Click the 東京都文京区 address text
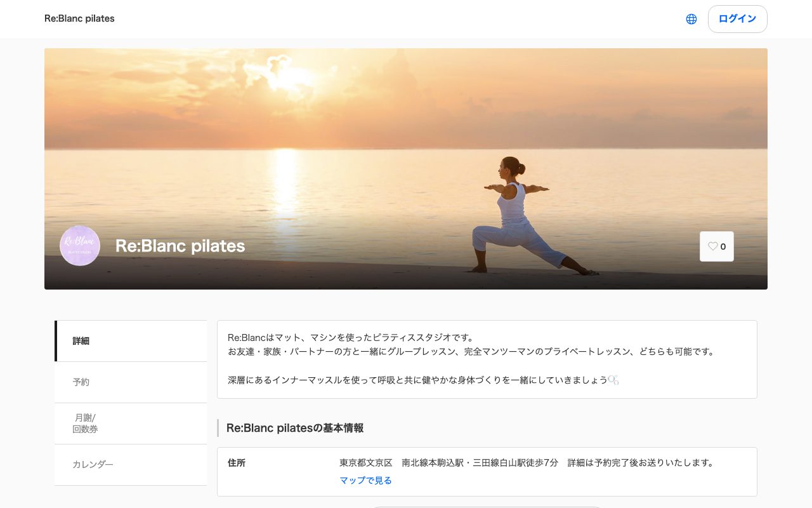Screen dimensions: 812x508 (x=527, y=463)
